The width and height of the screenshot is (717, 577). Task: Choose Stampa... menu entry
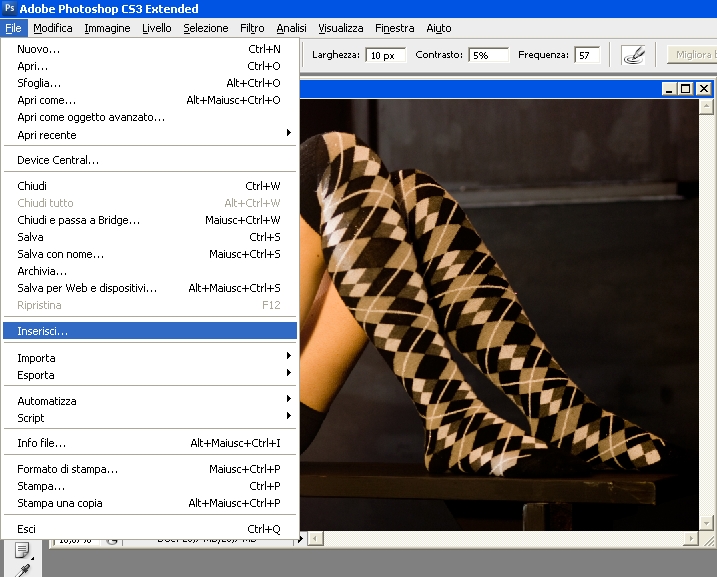150,486
